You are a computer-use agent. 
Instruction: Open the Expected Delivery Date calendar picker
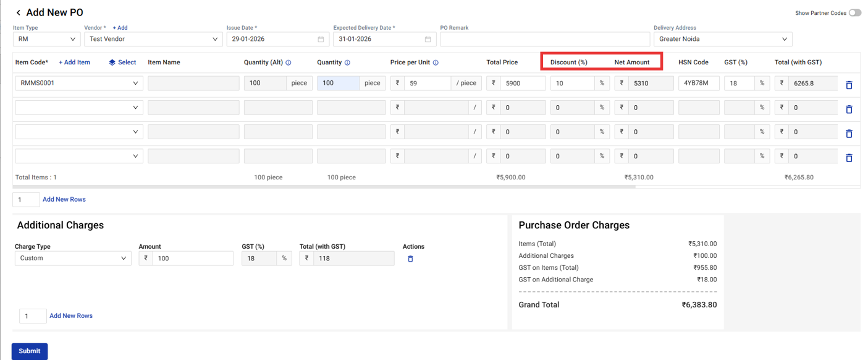point(428,40)
